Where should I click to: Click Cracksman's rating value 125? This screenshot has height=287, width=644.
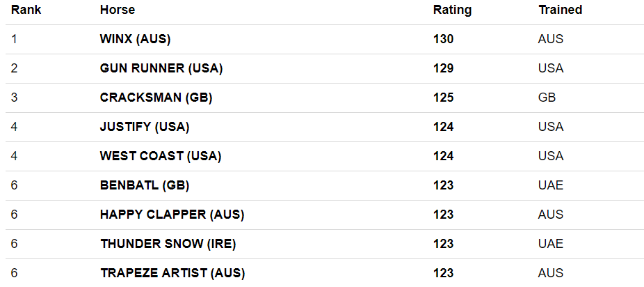coord(443,98)
